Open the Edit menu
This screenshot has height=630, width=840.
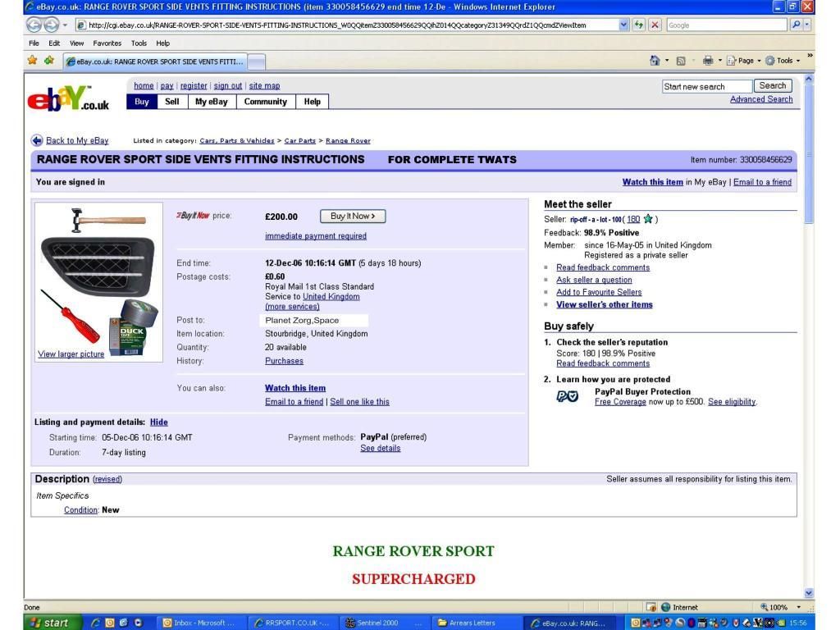tap(54, 43)
